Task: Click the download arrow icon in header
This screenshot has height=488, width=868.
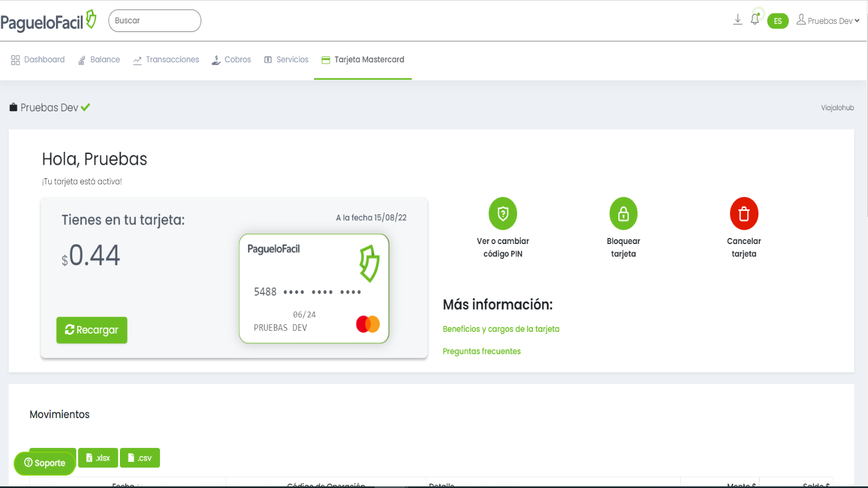Action: (738, 20)
